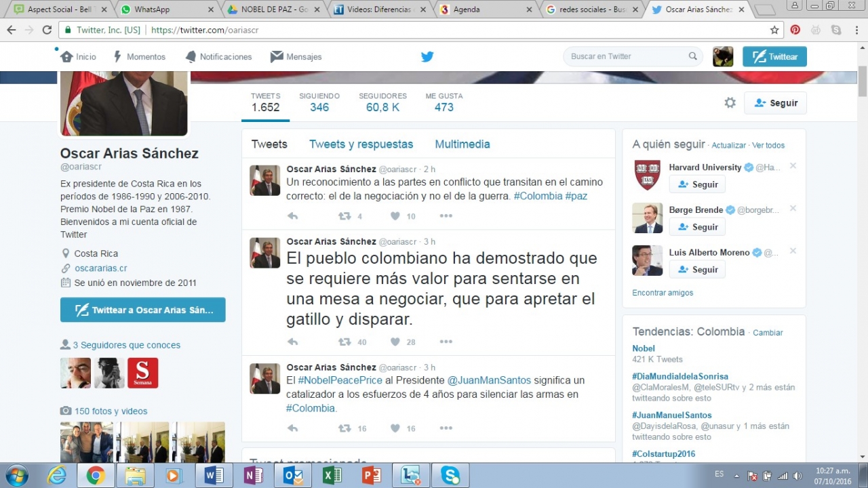The height and width of the screenshot is (488, 868).
Task: Click the #paz hashtag
Action: click(x=576, y=196)
